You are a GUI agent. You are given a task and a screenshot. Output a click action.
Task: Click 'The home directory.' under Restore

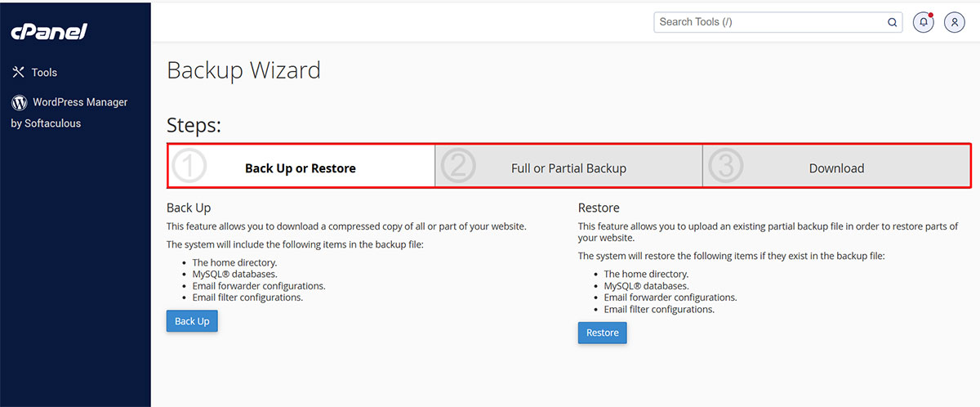click(x=646, y=275)
